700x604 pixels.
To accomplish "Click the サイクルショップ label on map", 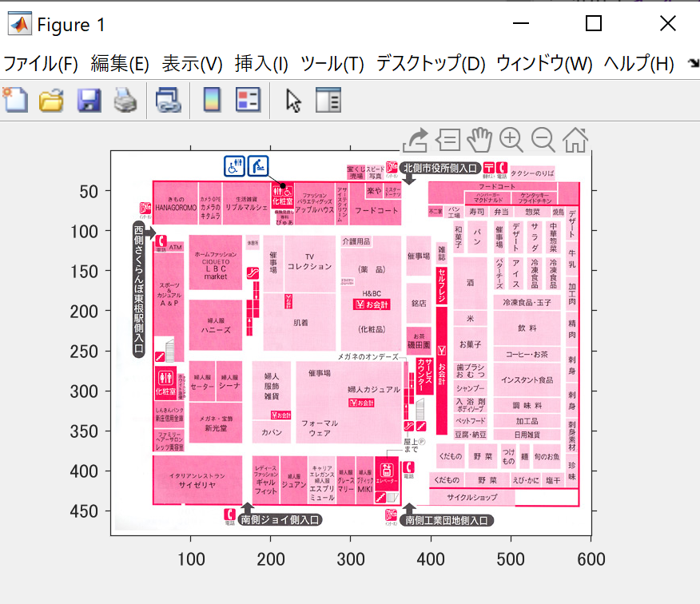I will [472, 497].
